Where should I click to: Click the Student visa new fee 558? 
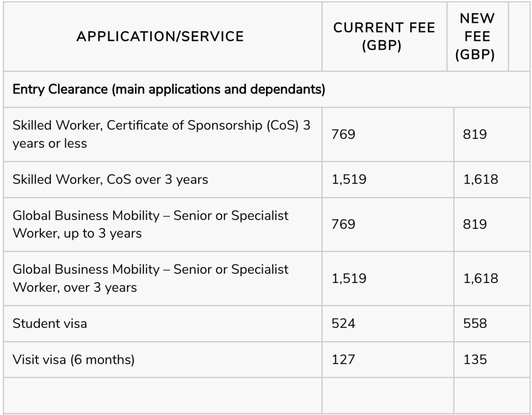tap(475, 323)
